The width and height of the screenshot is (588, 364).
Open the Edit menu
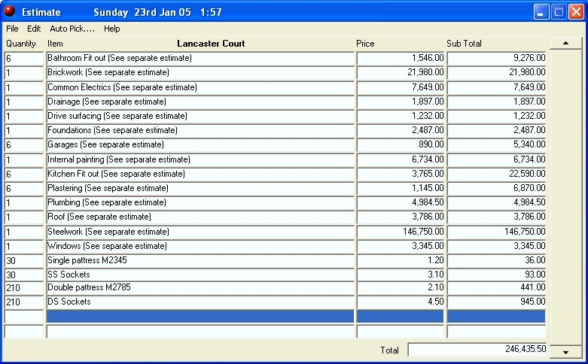34,29
